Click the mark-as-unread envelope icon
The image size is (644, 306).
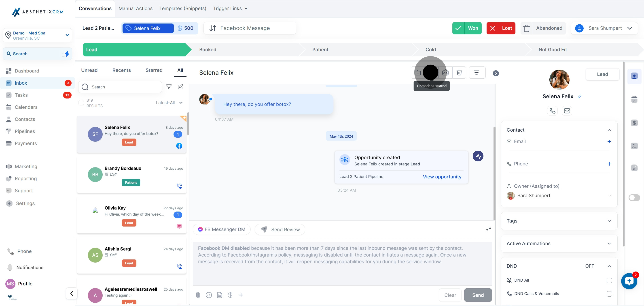[x=445, y=73]
